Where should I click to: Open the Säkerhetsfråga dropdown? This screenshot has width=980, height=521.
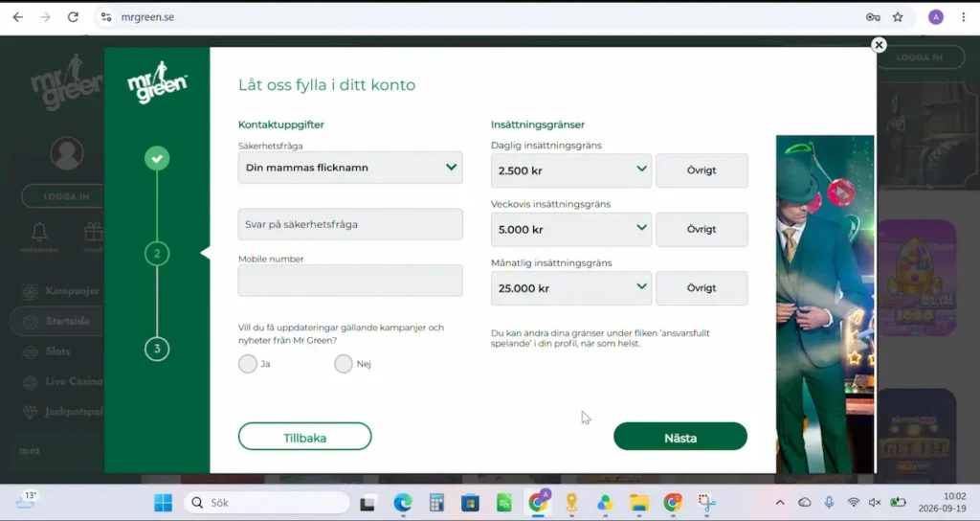click(350, 168)
